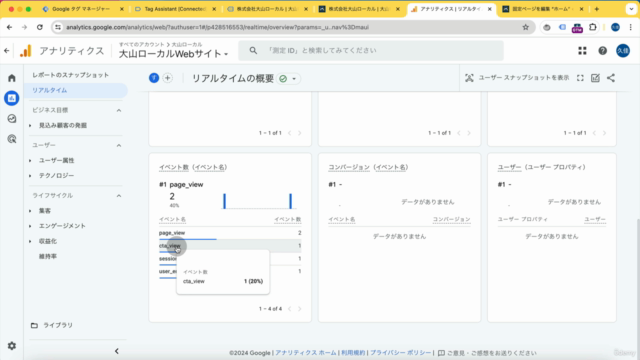Click the イベント名 column header in the page_view table
The width and height of the screenshot is (640, 360).
pyautogui.click(x=172, y=220)
